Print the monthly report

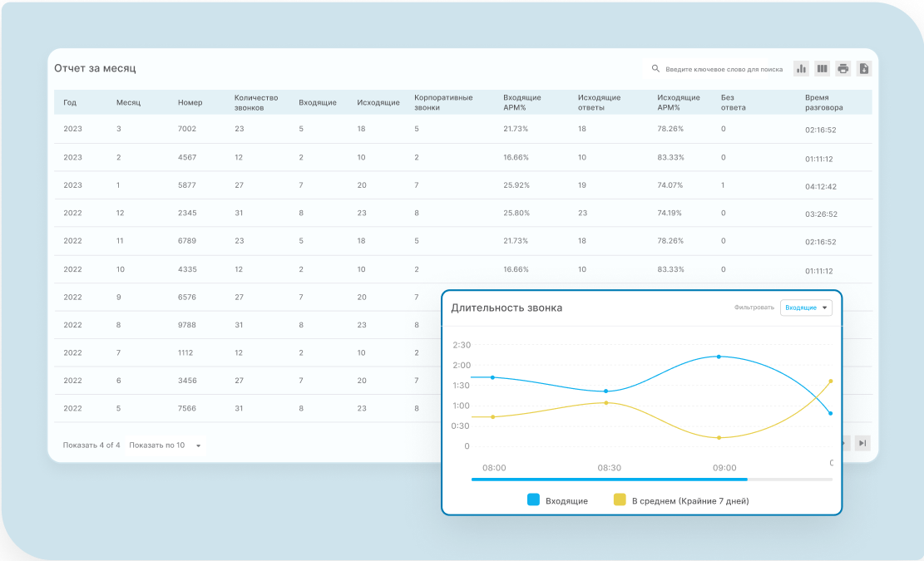(x=842, y=69)
